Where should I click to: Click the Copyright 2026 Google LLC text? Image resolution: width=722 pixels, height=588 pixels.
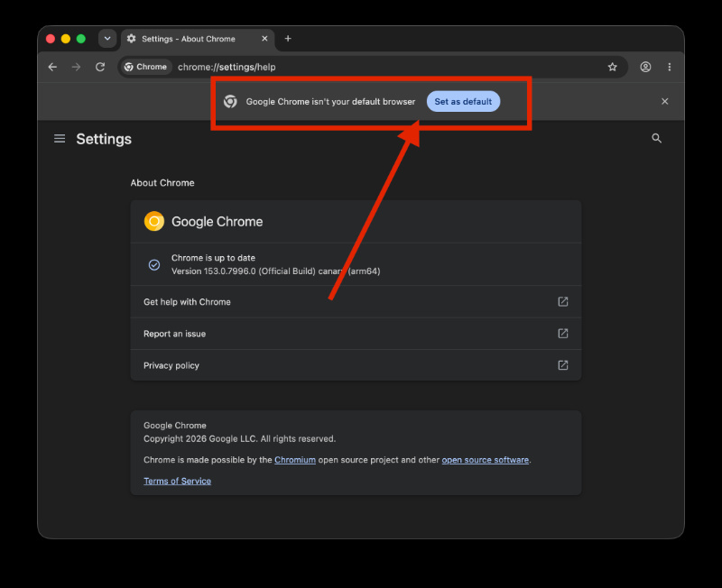239,438
